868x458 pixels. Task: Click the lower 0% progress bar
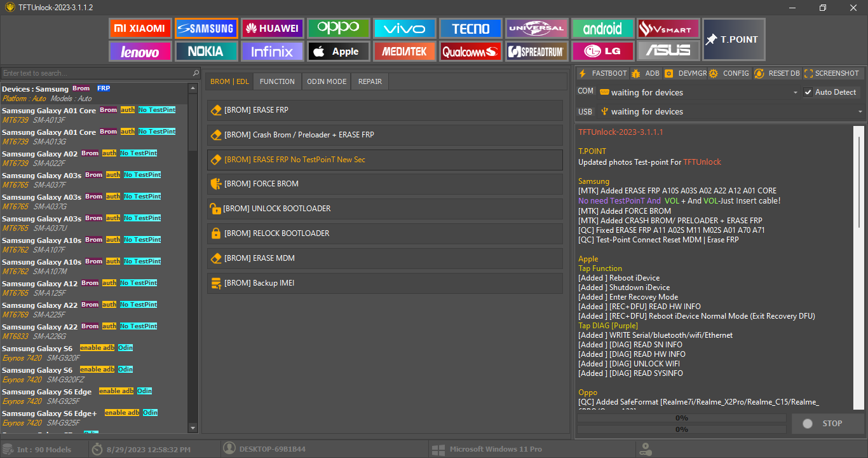click(681, 429)
